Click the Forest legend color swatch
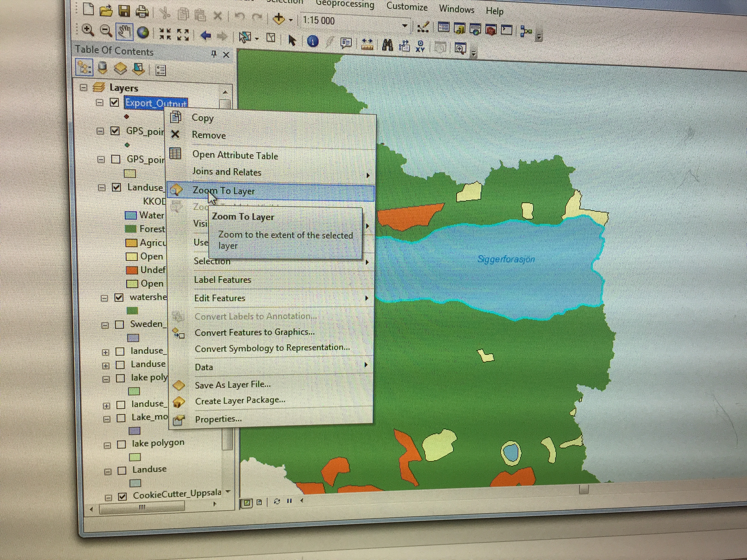 coord(131,229)
